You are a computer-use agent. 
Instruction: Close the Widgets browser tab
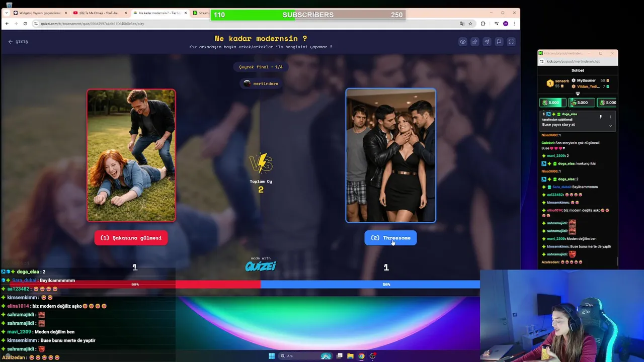pos(65,13)
